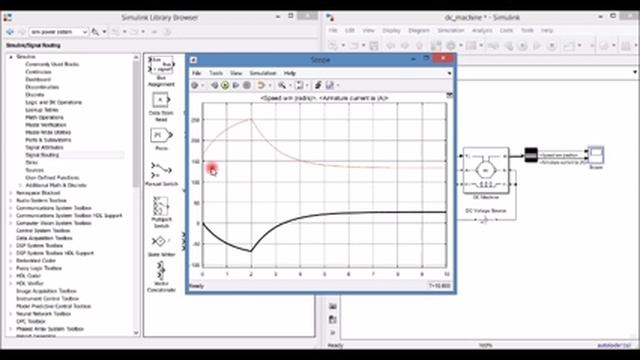
Task: Click Step Forward in Scope toolbar
Action: click(x=236, y=85)
